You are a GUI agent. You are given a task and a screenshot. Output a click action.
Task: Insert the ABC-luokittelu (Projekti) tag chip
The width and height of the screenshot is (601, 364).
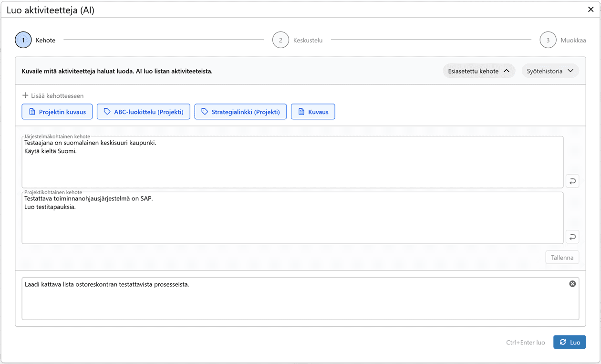[144, 112]
